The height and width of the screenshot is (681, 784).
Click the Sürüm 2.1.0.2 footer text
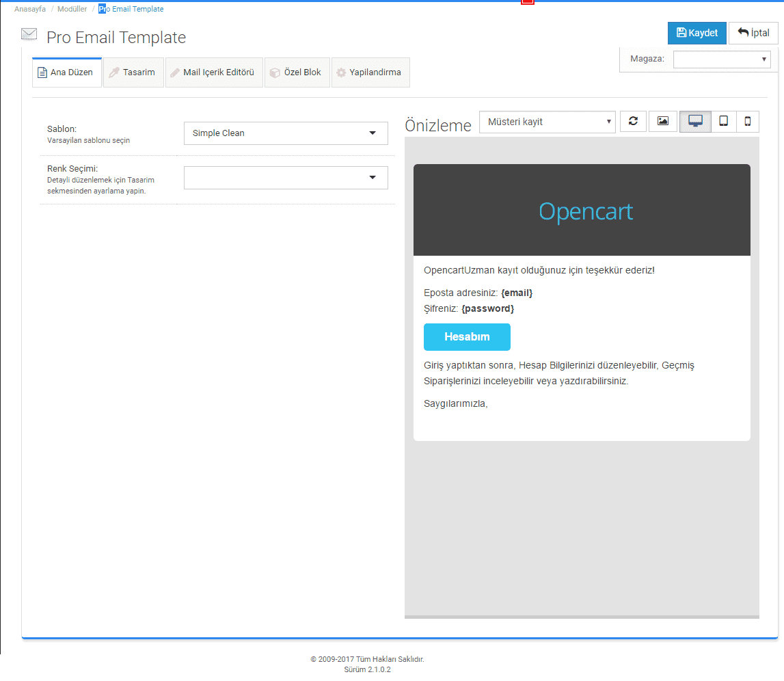coord(368,669)
